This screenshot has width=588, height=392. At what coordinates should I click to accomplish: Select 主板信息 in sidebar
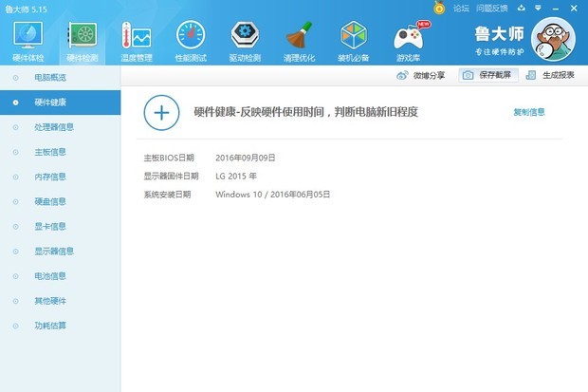[60, 152]
